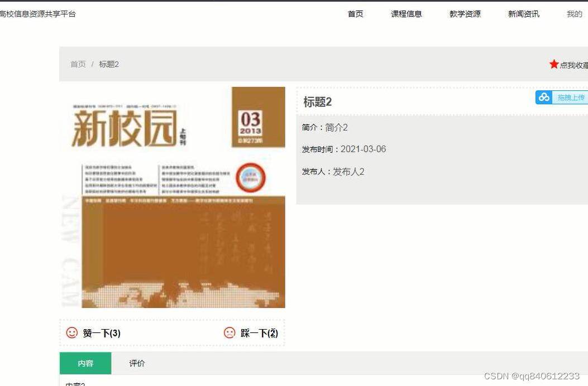Click the 拖拽上传 upload button

point(562,98)
